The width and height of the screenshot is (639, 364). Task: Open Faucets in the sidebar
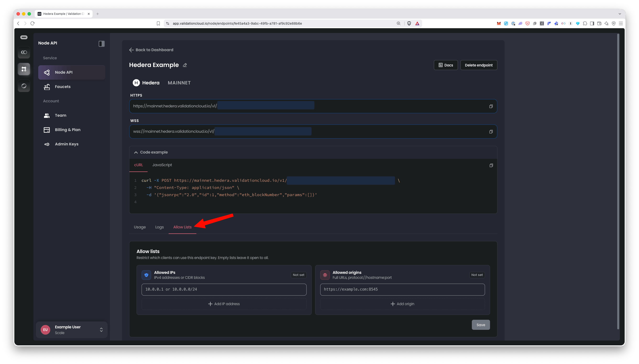click(x=72, y=87)
